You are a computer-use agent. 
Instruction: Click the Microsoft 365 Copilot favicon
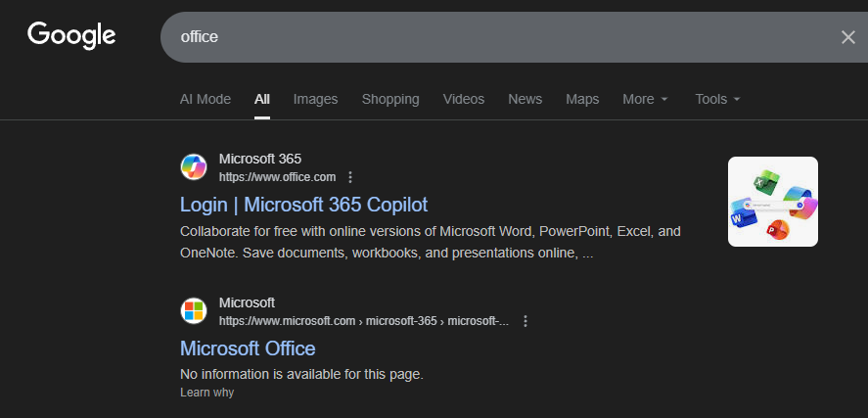click(x=194, y=167)
